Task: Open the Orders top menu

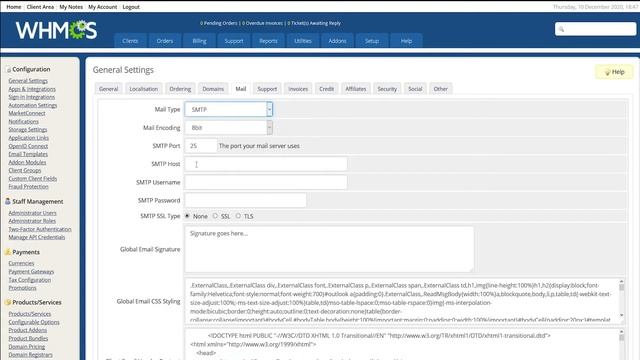Action: (165, 41)
